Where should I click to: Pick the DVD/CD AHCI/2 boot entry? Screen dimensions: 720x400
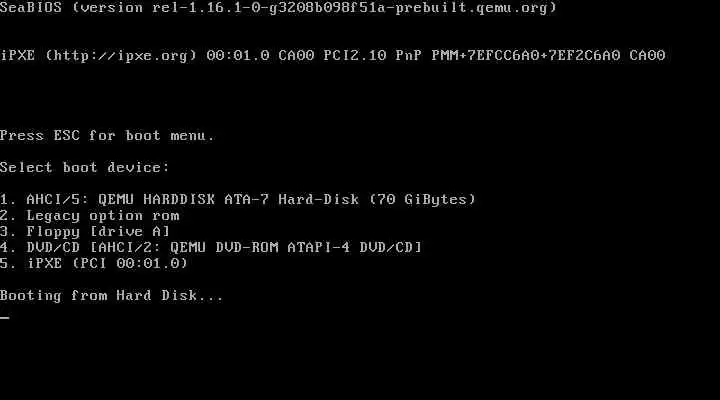[x=211, y=247]
